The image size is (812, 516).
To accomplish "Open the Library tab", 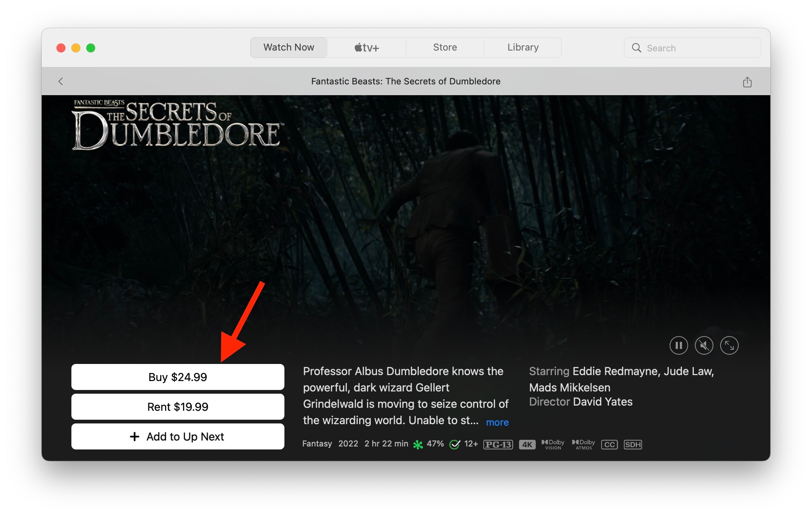I will 523,48.
